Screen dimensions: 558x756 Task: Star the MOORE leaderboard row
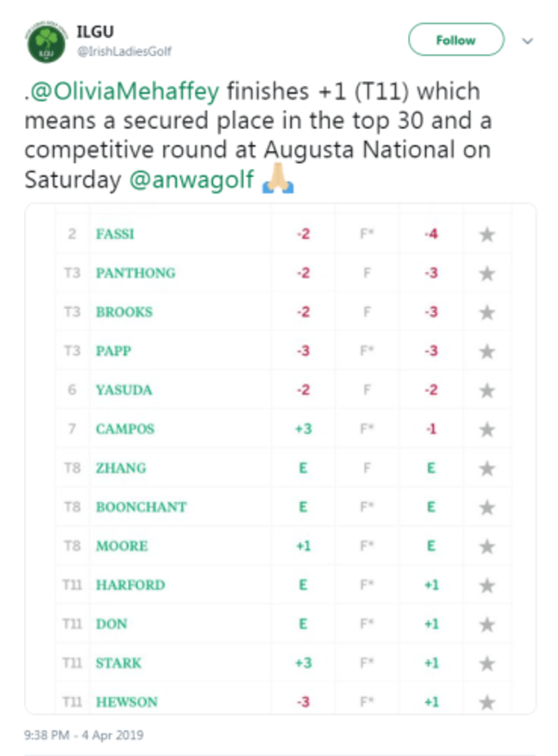[487, 547]
